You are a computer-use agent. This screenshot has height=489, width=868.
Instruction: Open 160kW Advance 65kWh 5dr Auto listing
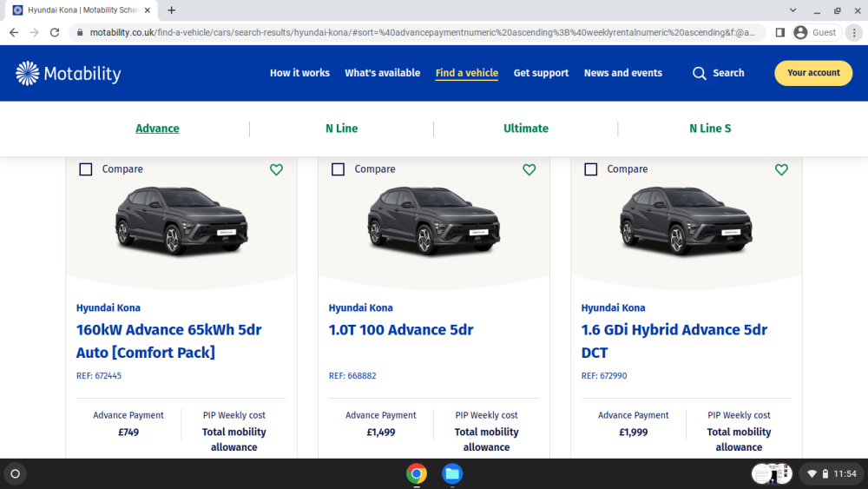pyautogui.click(x=169, y=341)
